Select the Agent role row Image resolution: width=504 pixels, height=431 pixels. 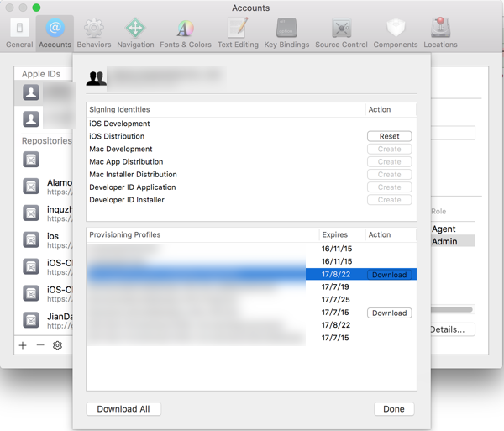(x=454, y=229)
